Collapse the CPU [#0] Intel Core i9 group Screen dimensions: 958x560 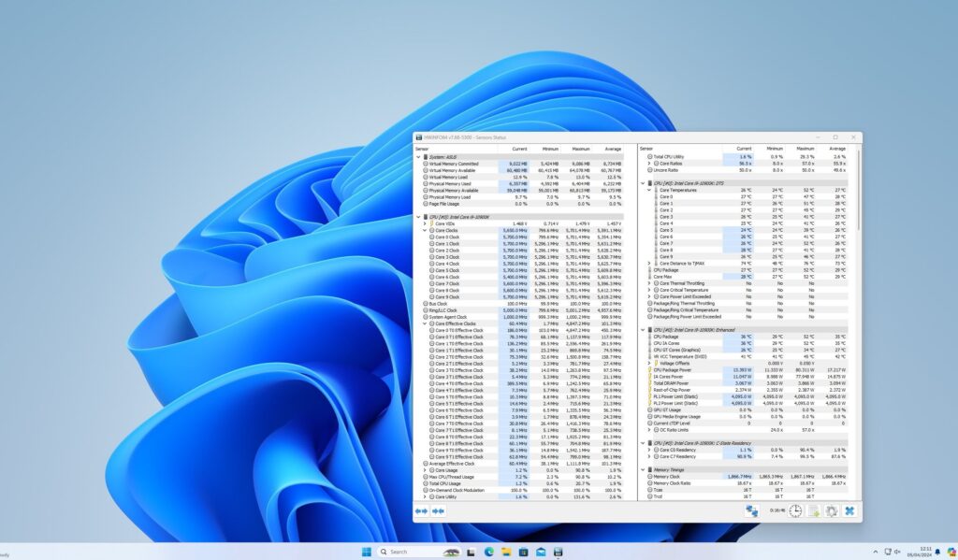pyautogui.click(x=418, y=217)
